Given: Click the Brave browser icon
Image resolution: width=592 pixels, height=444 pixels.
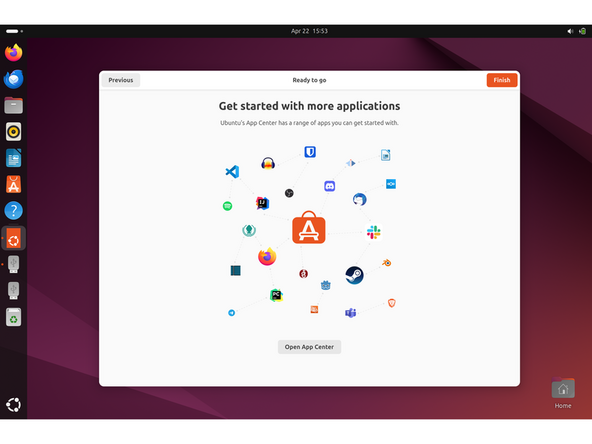Looking at the screenshot, I should pyautogui.click(x=392, y=303).
